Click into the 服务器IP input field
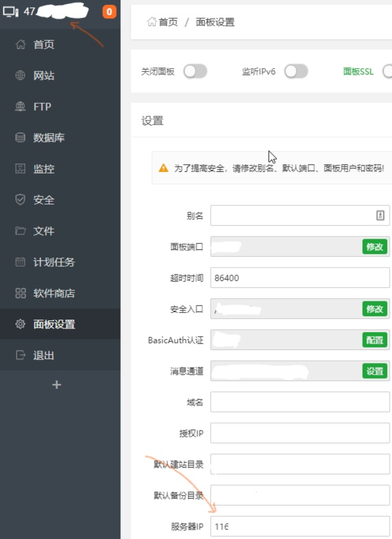 (x=300, y=526)
